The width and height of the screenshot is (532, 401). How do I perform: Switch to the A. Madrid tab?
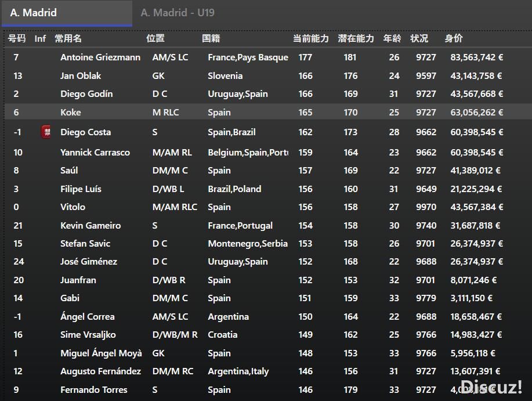pos(67,13)
